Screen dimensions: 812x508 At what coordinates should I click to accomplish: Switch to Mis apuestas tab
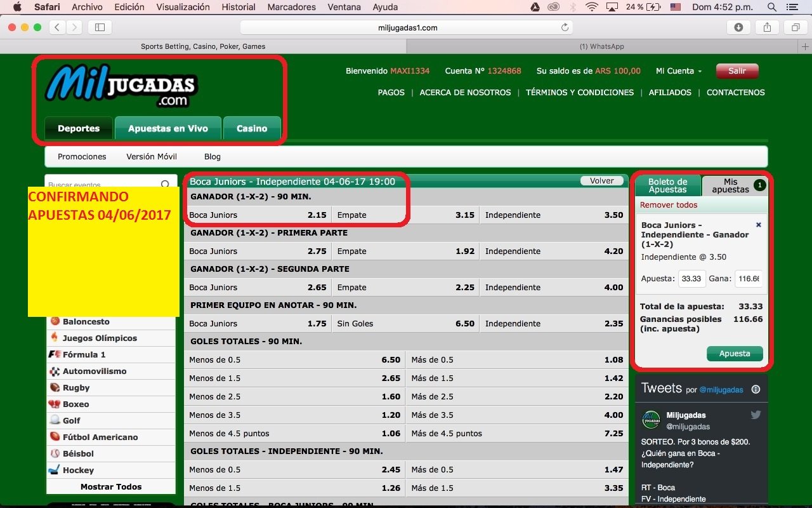click(730, 185)
